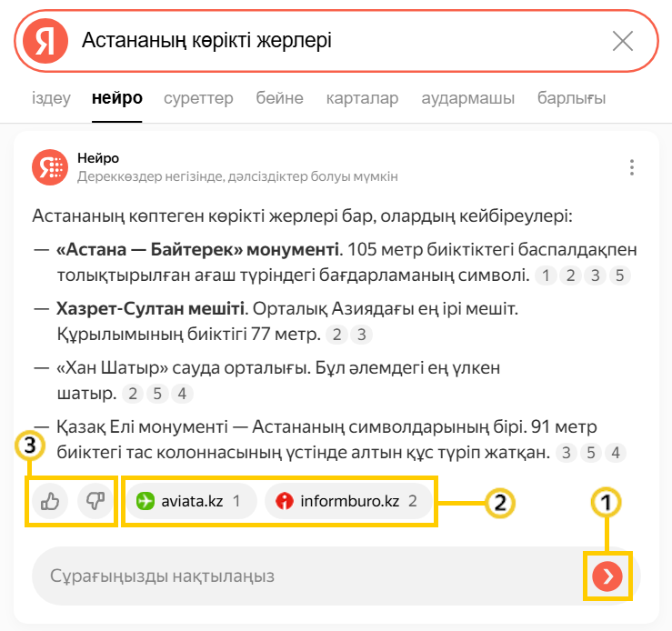Click the thumbs down button

pos(94,501)
